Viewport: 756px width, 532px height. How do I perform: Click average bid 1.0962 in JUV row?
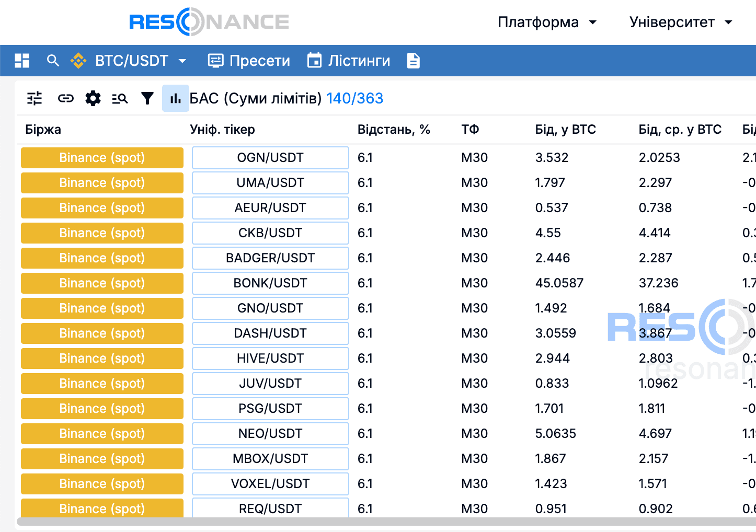point(658,384)
